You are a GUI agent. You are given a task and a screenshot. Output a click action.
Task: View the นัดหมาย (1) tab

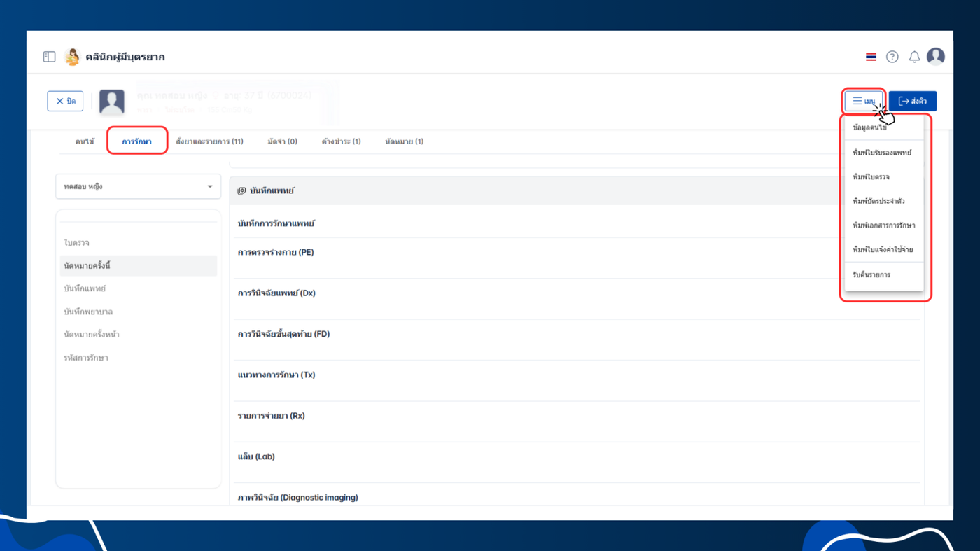point(404,141)
